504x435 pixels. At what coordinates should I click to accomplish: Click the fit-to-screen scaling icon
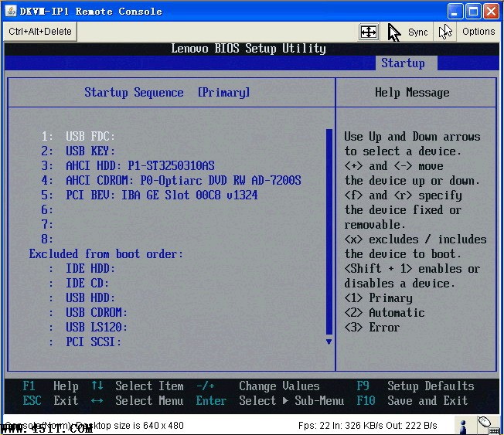(368, 32)
